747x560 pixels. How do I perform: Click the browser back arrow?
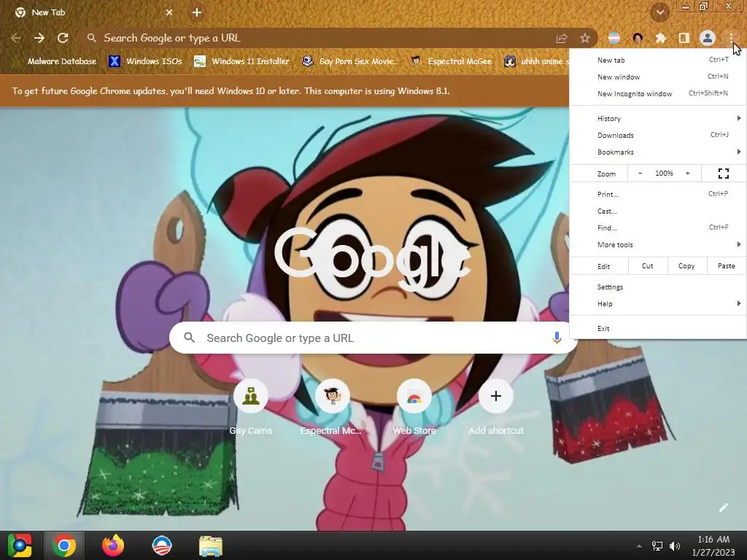click(16, 38)
